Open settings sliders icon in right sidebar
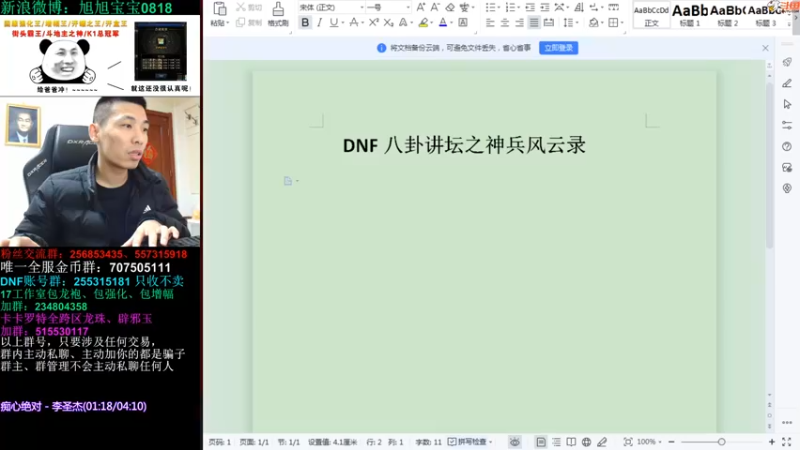 (x=787, y=125)
